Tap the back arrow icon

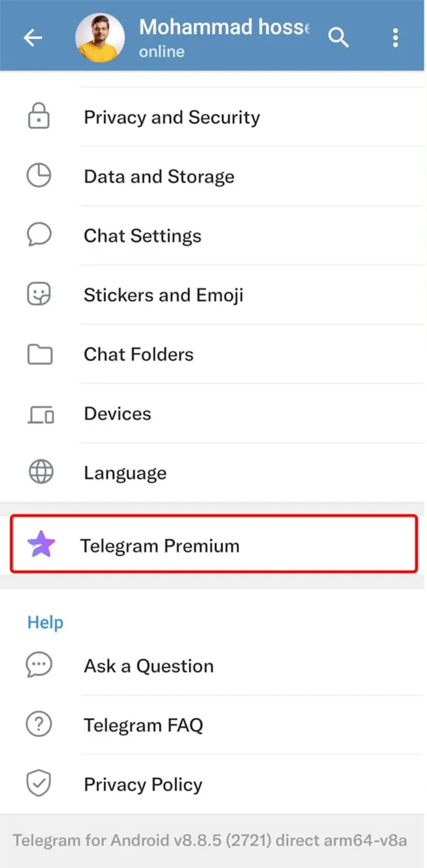click(33, 37)
